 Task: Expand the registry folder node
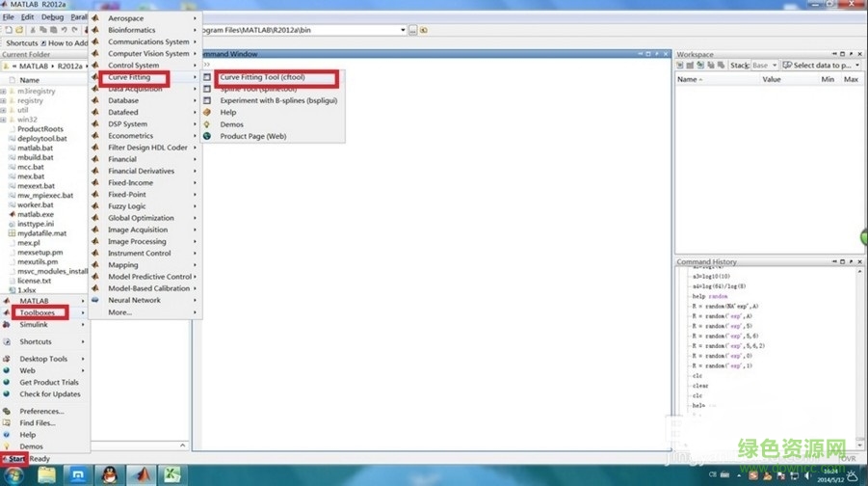pyautogui.click(x=3, y=100)
